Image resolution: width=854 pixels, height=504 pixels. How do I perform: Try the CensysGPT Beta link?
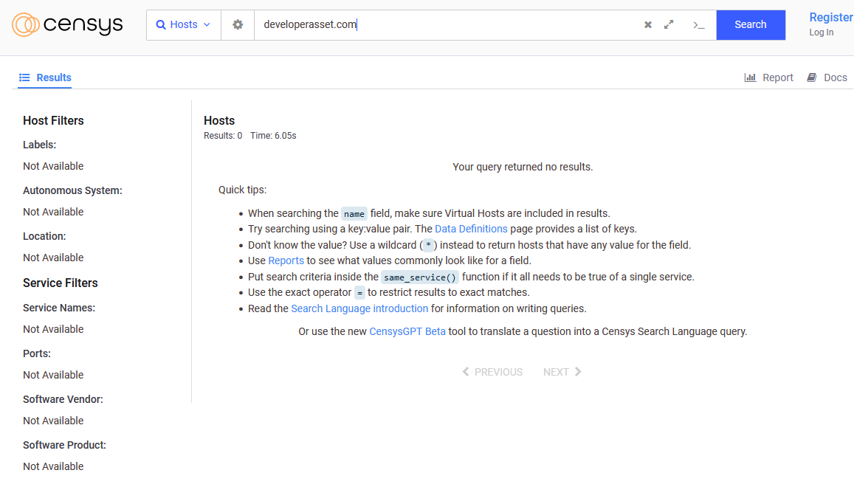407,331
